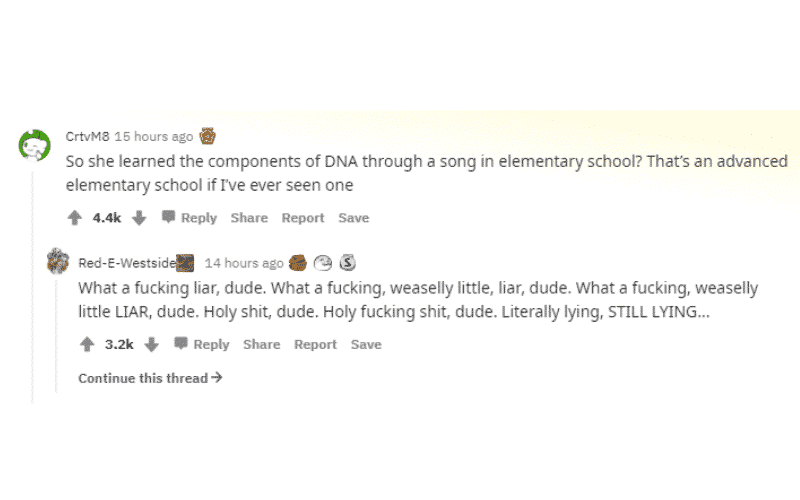Click the third award icon on Red-E-Westside's comment
This screenshot has width=800, height=500.
(x=347, y=263)
